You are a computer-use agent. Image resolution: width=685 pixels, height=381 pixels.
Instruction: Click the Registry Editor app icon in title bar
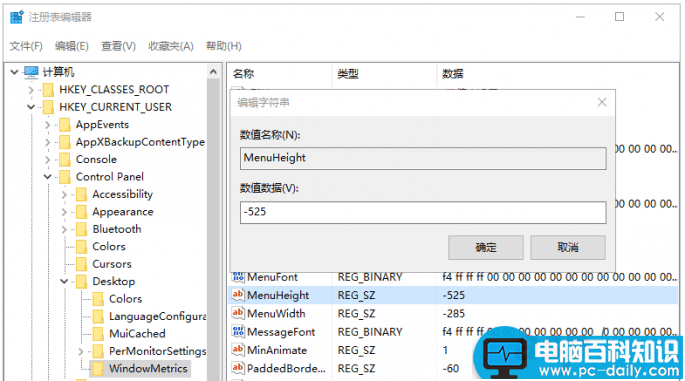tap(17, 17)
